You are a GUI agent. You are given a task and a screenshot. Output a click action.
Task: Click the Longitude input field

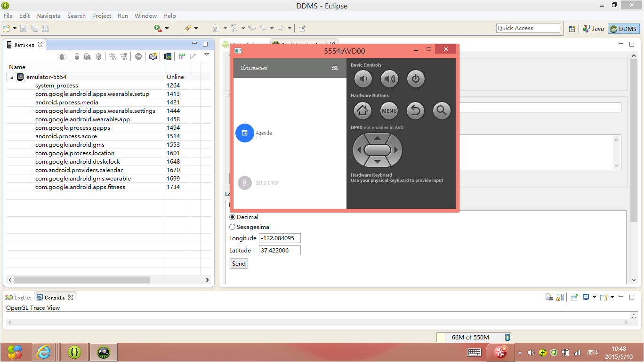280,238
